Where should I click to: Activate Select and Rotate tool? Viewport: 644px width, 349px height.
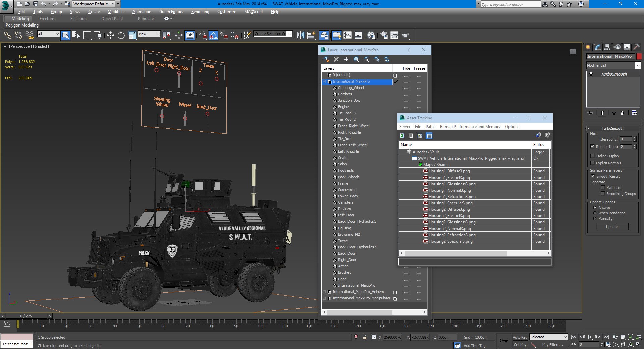[121, 35]
